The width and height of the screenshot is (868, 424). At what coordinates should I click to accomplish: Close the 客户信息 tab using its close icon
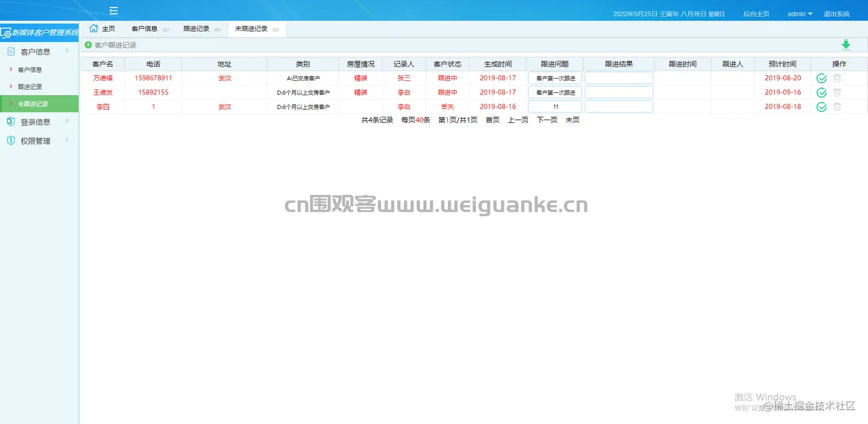click(x=165, y=29)
